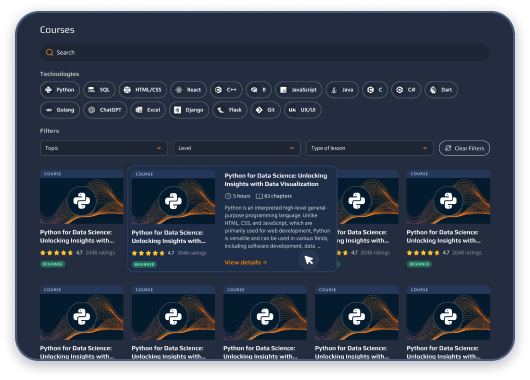This screenshot has width=530, height=380.
Task: Toggle the HTML/CSS technology chip
Action: coord(143,90)
